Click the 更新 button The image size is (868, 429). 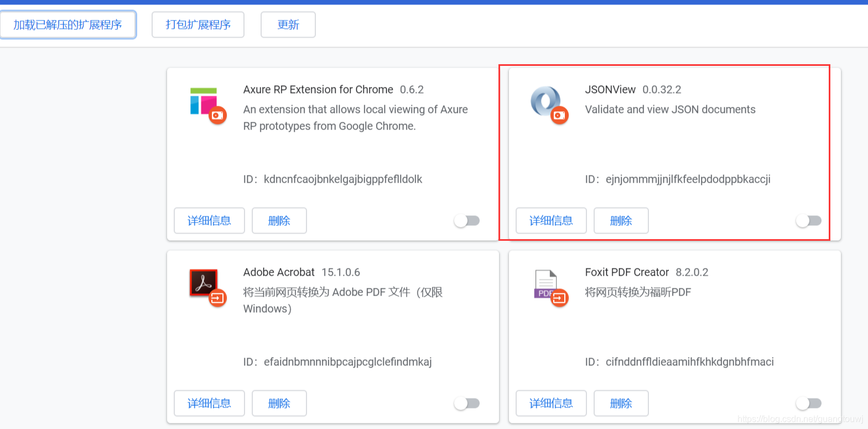pos(288,25)
